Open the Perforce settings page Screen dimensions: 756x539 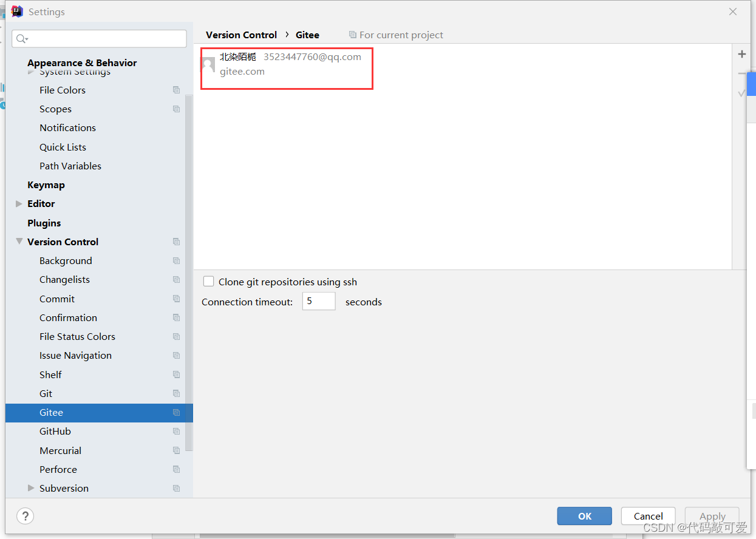(x=58, y=469)
